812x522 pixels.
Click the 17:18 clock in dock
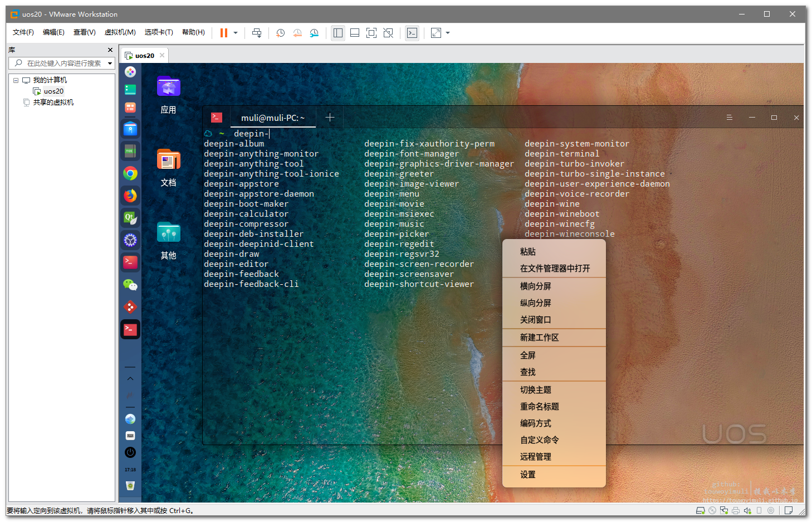tap(130, 470)
